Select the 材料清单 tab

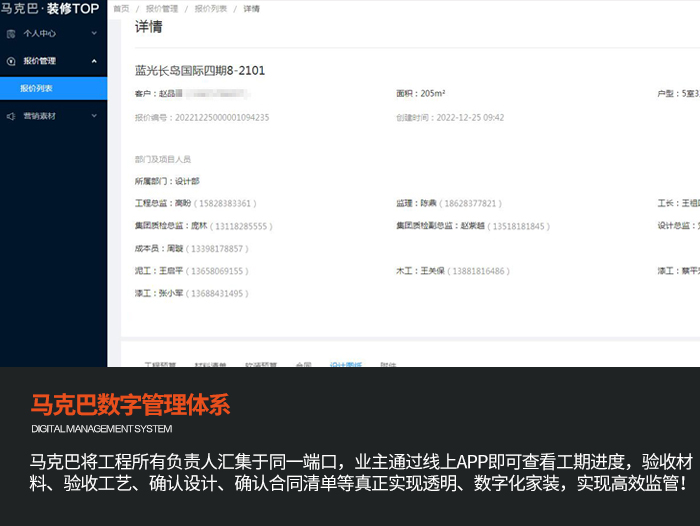coord(207,364)
